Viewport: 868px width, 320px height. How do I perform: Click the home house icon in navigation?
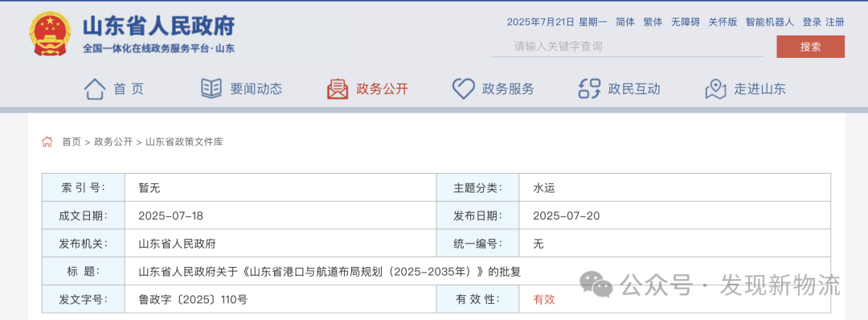[95, 88]
